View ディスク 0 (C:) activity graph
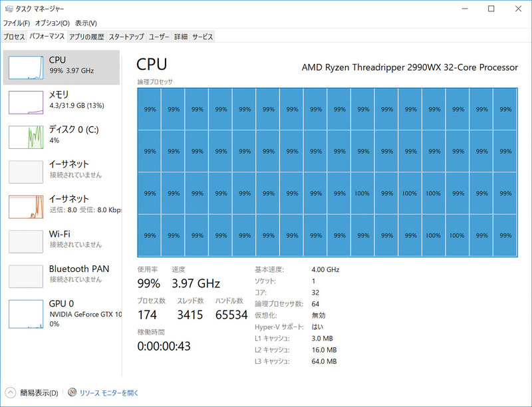Screen dimensions: 532x407 click(60, 136)
